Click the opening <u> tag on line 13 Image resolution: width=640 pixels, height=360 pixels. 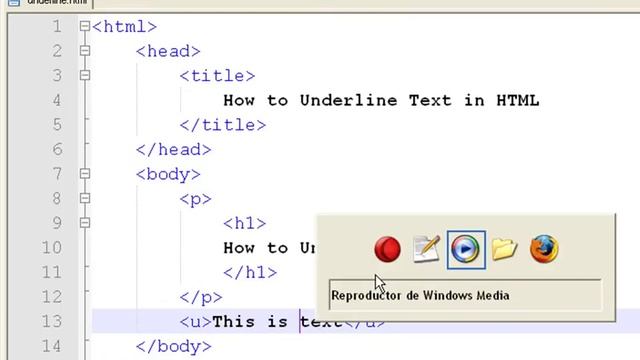pos(196,322)
